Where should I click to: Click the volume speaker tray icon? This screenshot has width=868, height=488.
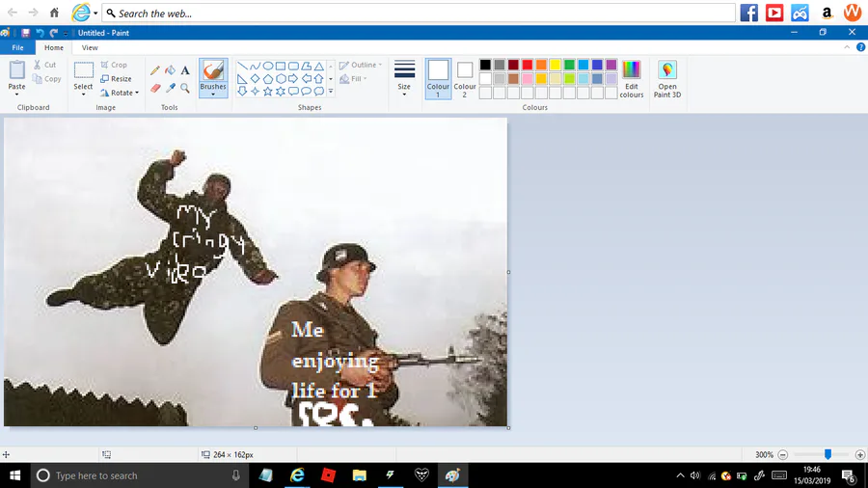click(695, 475)
